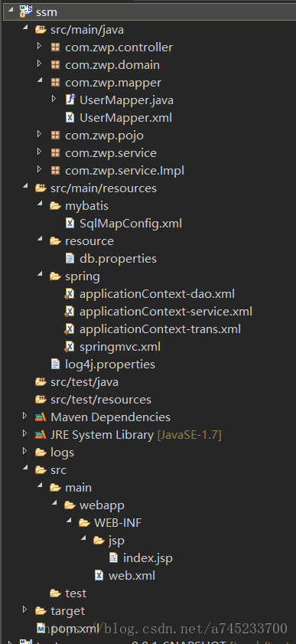Select the src/test/resources label
Screen dimensions: 296x644
101,400
